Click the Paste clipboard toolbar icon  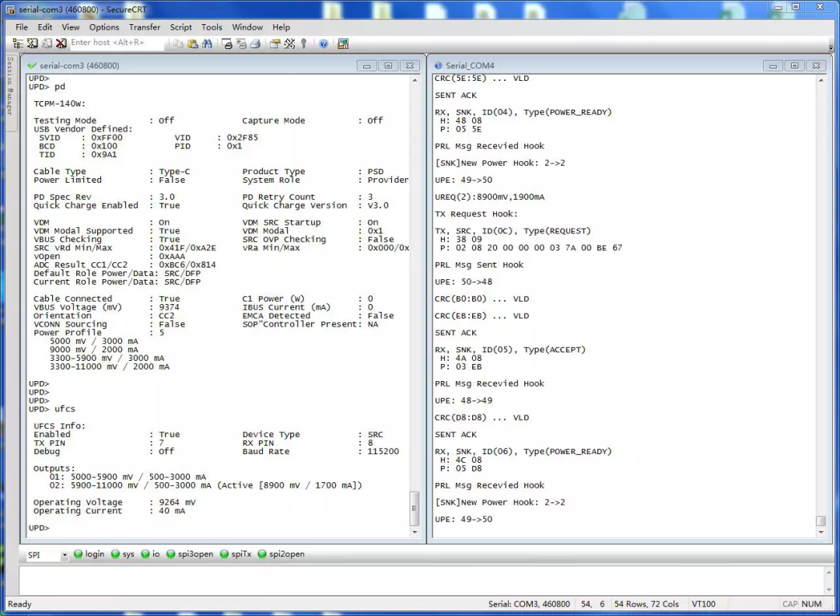(x=193, y=44)
